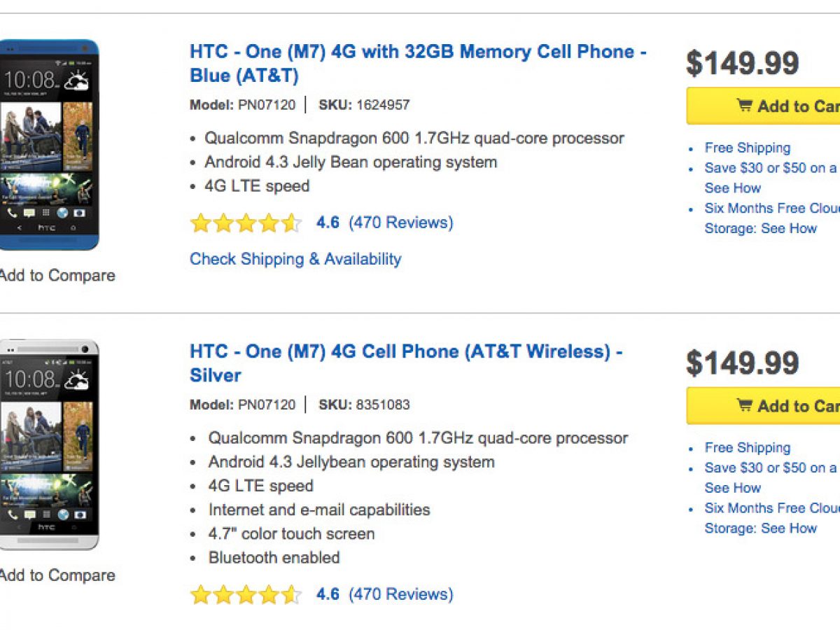Click the cart icon for the Silver HTC One
Screen dimensions: 840x630
(744, 405)
